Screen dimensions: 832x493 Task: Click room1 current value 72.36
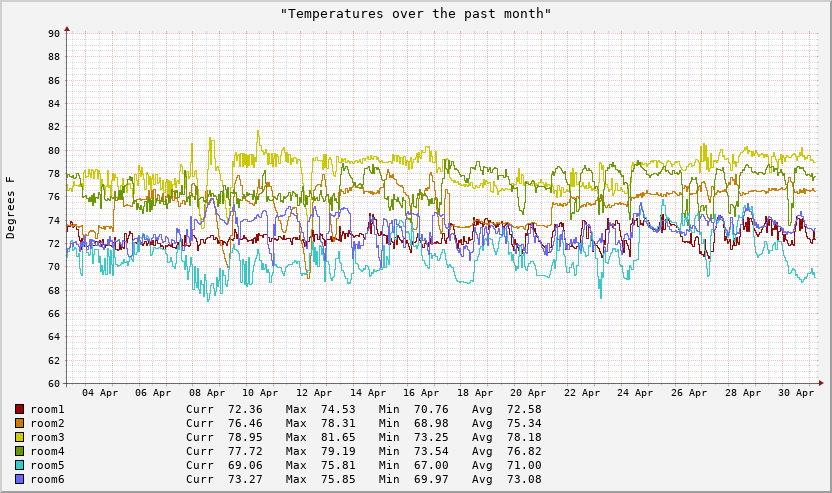245,409
